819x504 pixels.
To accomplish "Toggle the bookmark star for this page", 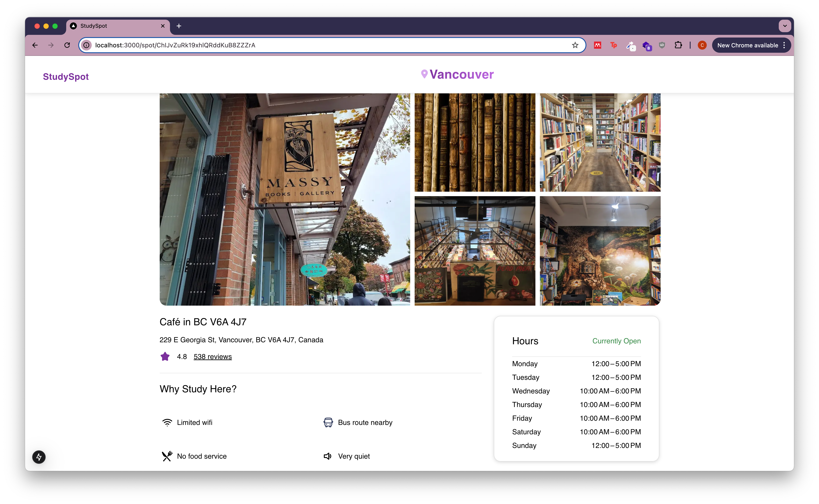I will (575, 45).
